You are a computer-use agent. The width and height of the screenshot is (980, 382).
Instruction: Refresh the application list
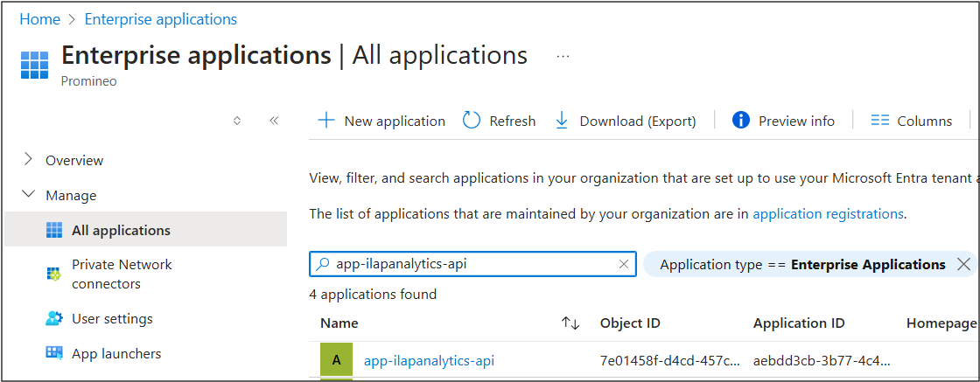click(500, 122)
